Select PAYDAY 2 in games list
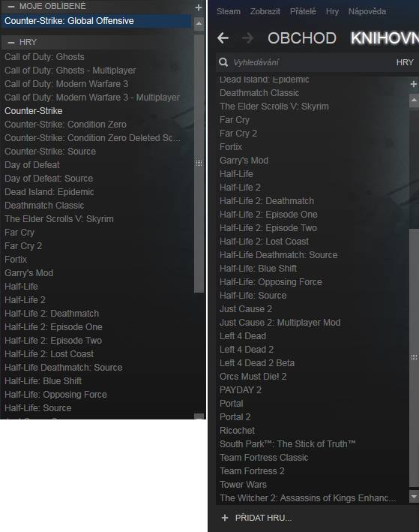 click(x=241, y=390)
